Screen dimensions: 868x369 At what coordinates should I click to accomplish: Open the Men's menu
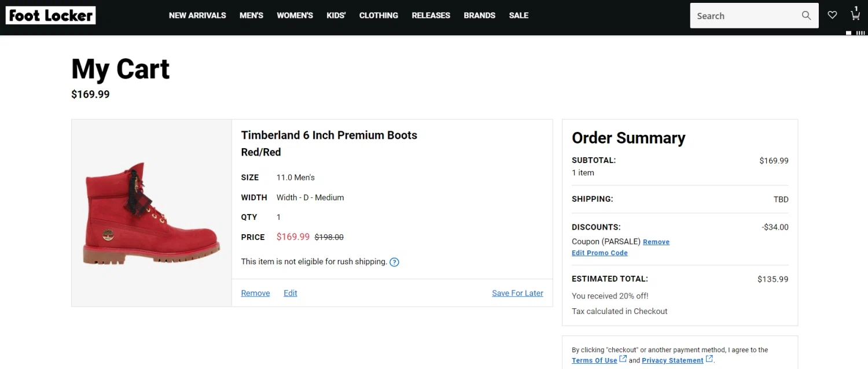(x=251, y=16)
